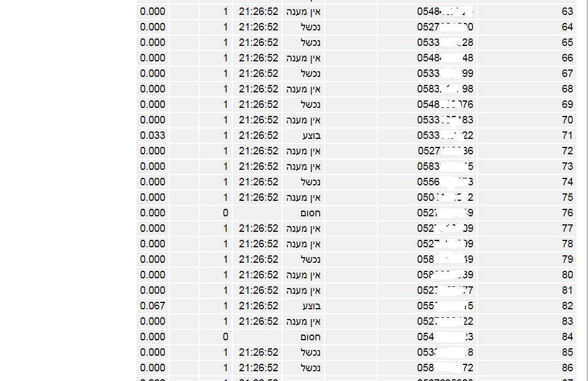This screenshot has width=588, height=381.
Task: Select the נכשל status in row 79
Action: click(x=310, y=259)
